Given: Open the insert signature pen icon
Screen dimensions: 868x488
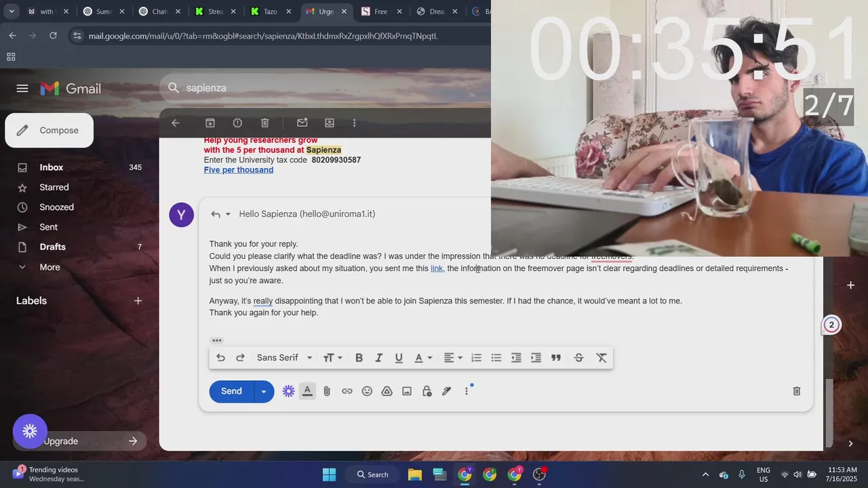Looking at the screenshot, I should [447, 391].
